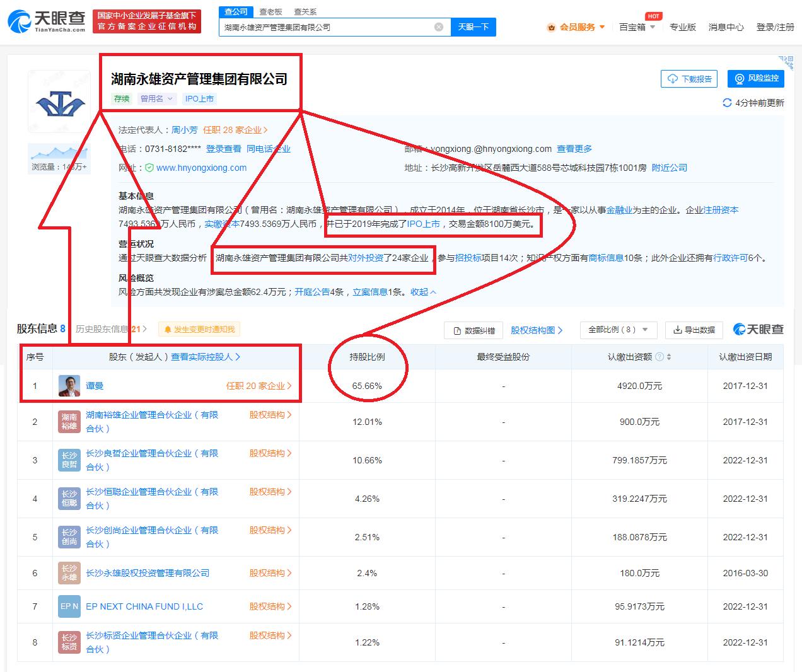
Task: Click the 导出数据 export button
Action: [x=694, y=330]
